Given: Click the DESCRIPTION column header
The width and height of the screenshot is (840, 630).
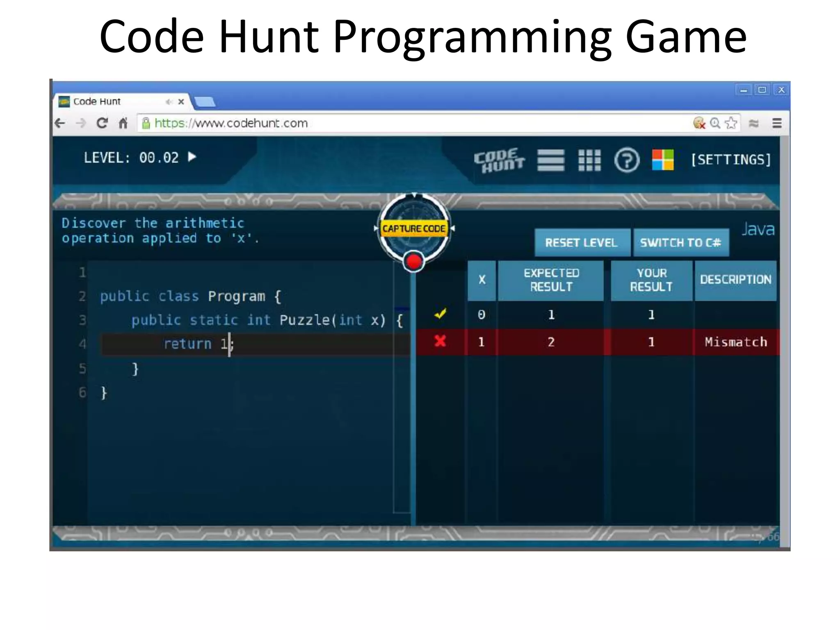Looking at the screenshot, I should point(735,281).
